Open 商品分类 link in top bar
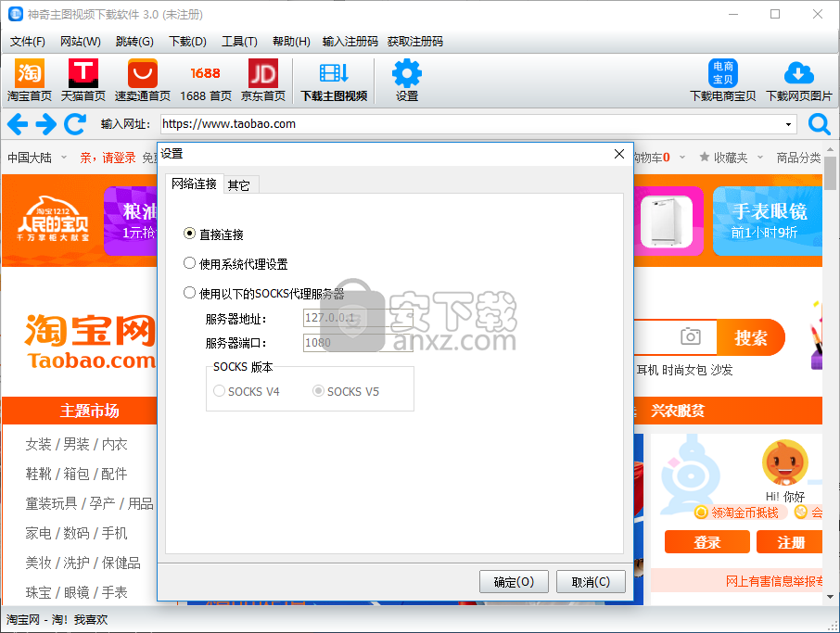 coord(799,158)
